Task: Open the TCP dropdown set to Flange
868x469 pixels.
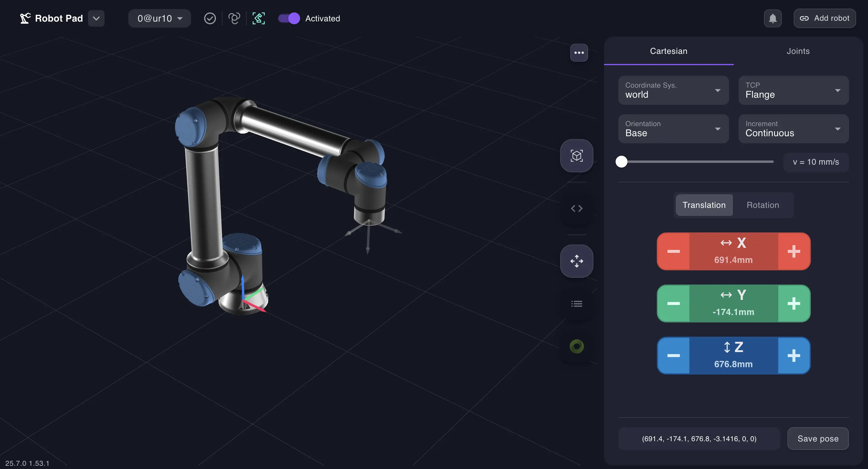Action: tap(793, 90)
